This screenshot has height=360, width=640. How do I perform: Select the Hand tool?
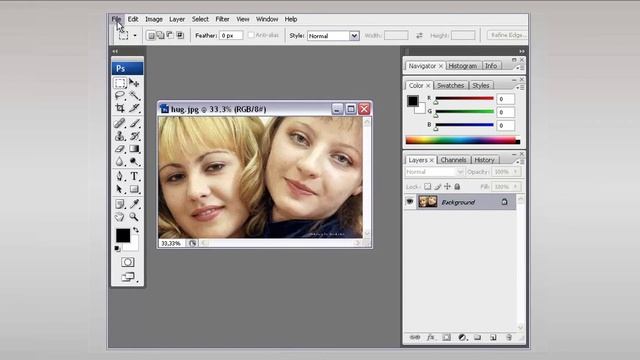click(120, 217)
